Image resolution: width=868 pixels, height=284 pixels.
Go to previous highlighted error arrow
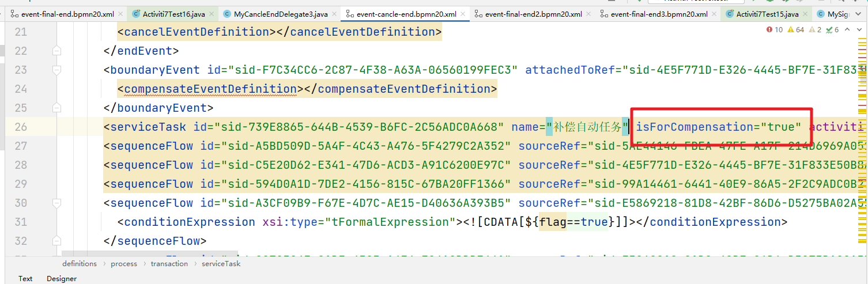847,29
